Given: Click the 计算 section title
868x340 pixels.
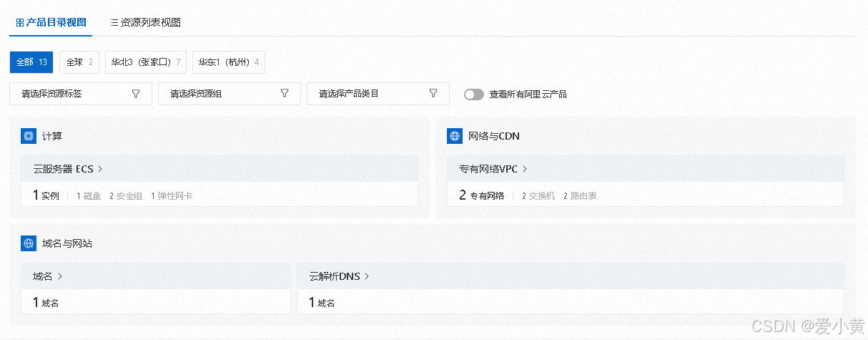Looking at the screenshot, I should click(x=52, y=136).
